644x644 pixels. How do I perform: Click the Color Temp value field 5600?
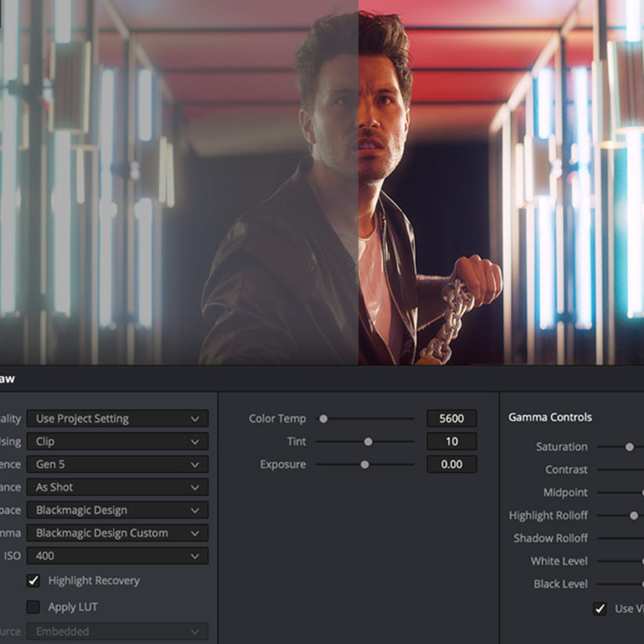[452, 419]
